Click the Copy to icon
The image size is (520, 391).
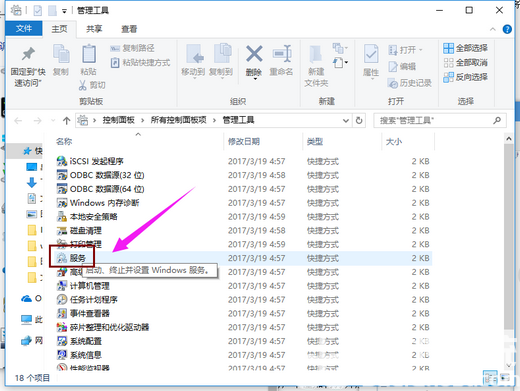(222, 53)
